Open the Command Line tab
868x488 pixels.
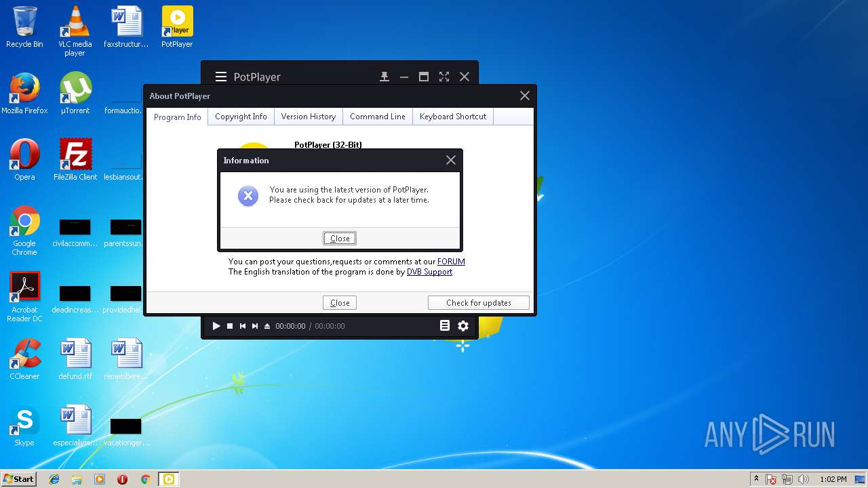click(x=378, y=117)
